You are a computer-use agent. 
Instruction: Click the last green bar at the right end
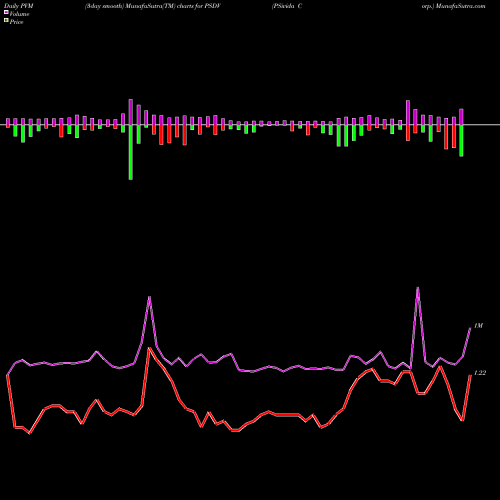click(x=461, y=141)
